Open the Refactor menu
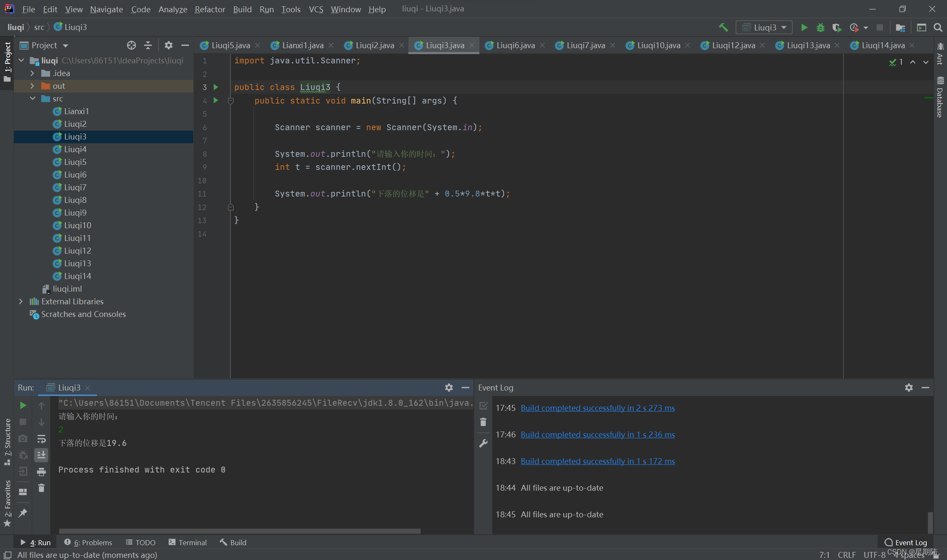This screenshot has height=560, width=947. coord(210,9)
